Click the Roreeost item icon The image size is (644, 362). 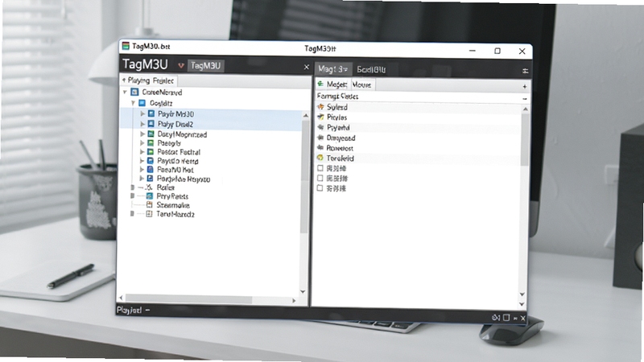pos(320,148)
